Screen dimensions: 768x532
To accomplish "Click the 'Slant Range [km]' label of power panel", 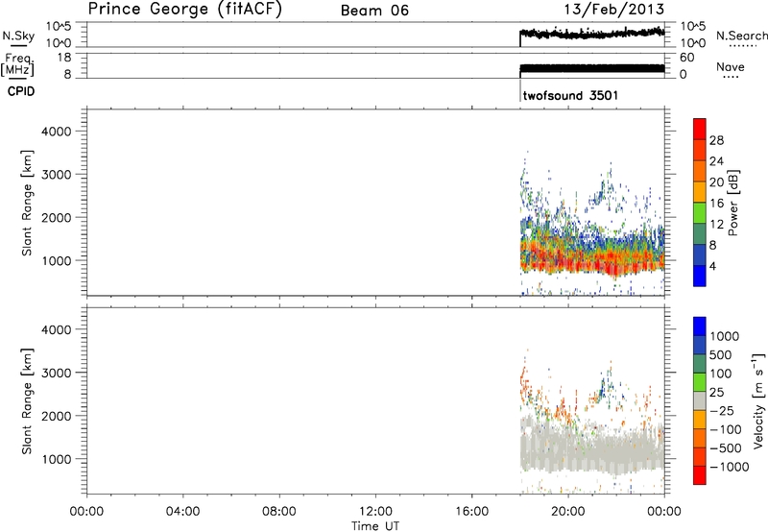I will click(x=27, y=203).
